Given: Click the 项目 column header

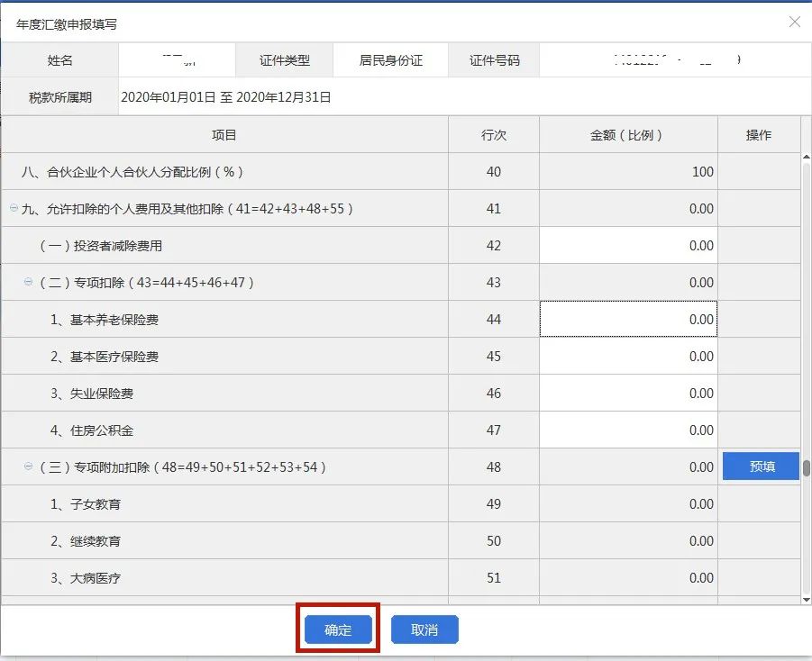Looking at the screenshot, I should point(224,135).
